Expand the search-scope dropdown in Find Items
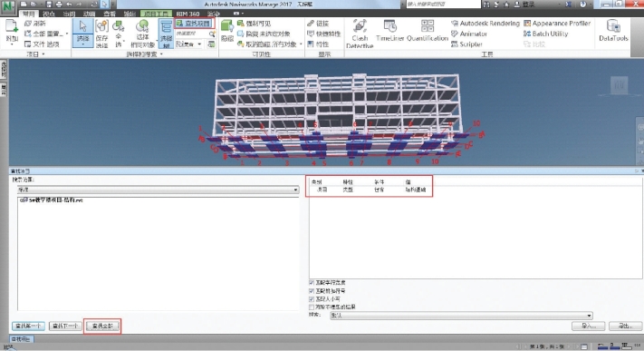 pos(159,190)
